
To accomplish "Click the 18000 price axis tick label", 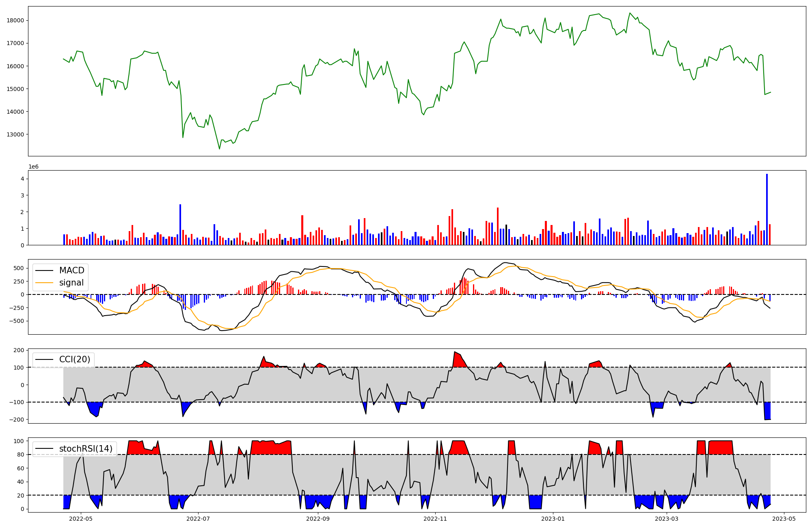I will pos(16,21).
